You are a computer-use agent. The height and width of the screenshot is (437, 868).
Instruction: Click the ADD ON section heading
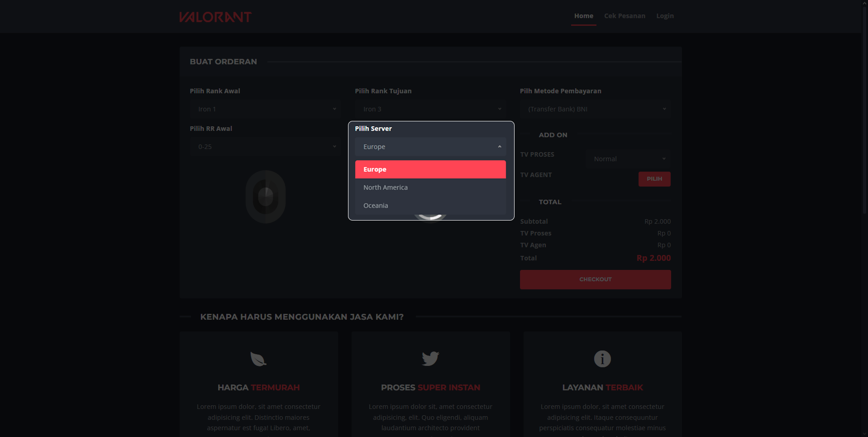[553, 135]
